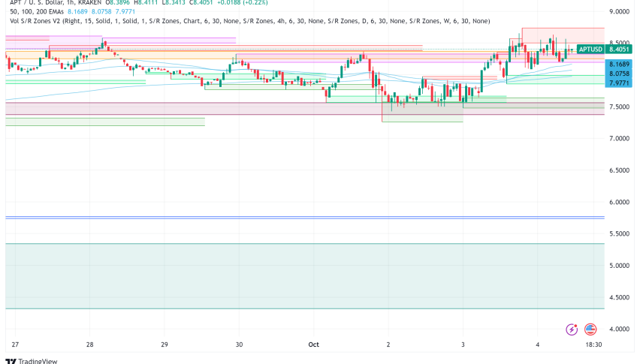Click the 100 EMA value 8.0758 label
Viewport: 640px width, 364px height.
point(619,74)
